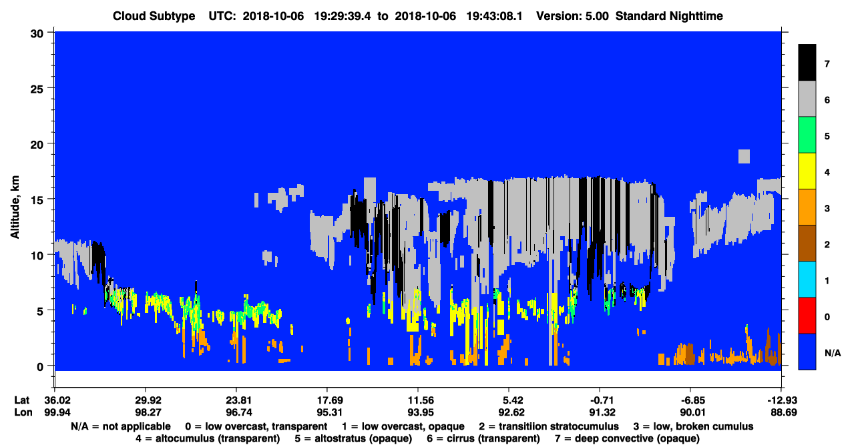Click latitude value '-12.93'
Image resolution: width=868 pixels, height=445 pixels.
(x=781, y=400)
